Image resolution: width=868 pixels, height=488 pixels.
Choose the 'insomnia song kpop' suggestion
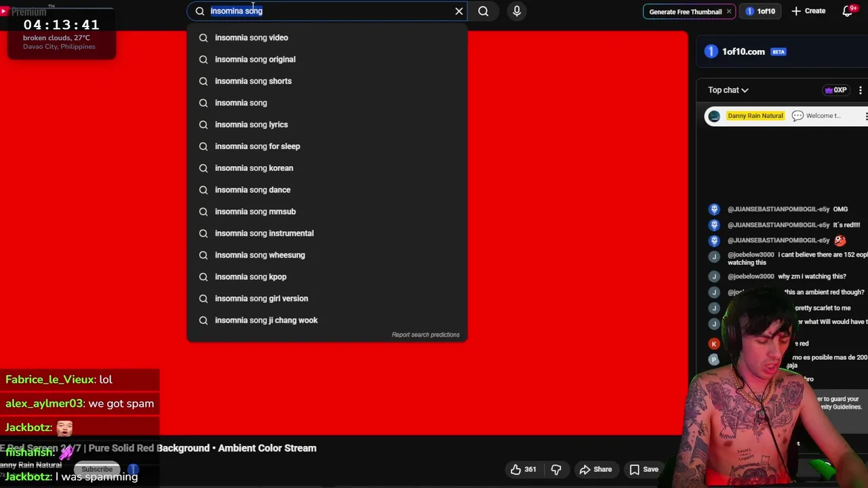327,277
